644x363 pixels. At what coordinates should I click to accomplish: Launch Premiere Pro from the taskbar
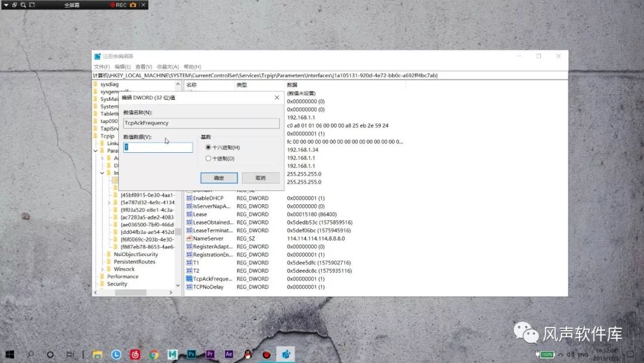pos(210,353)
